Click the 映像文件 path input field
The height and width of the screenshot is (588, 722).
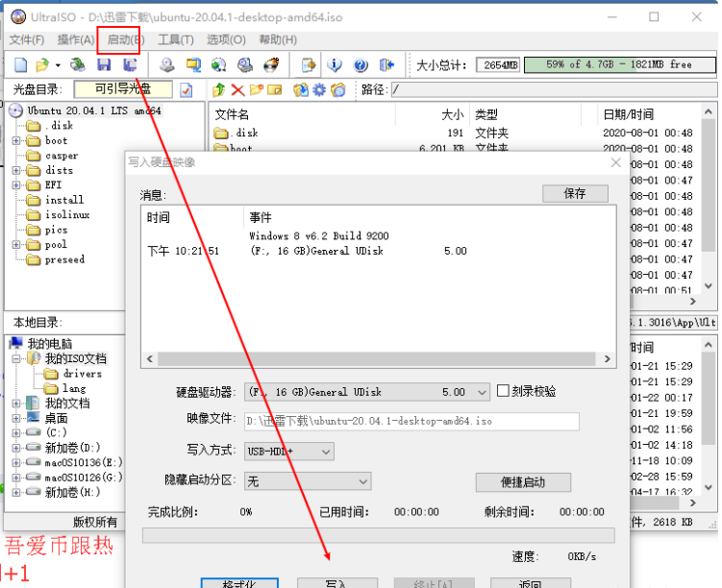coord(411,422)
